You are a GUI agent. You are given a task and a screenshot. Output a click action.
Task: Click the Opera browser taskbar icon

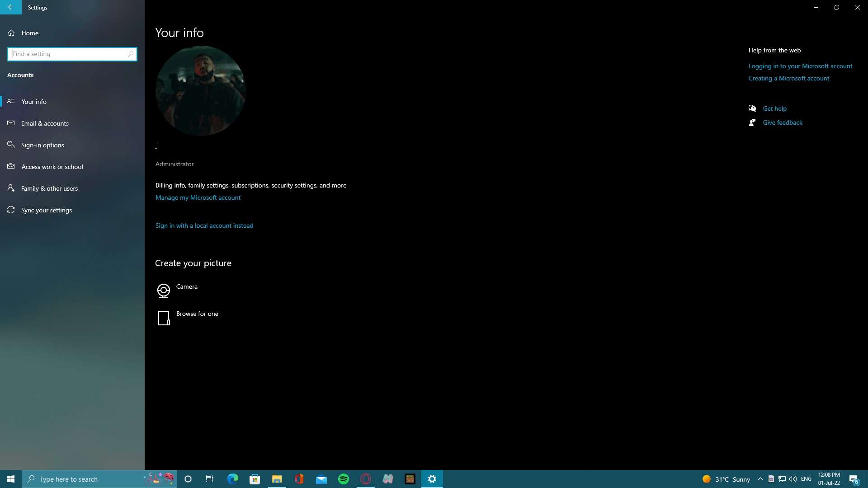coord(365,479)
